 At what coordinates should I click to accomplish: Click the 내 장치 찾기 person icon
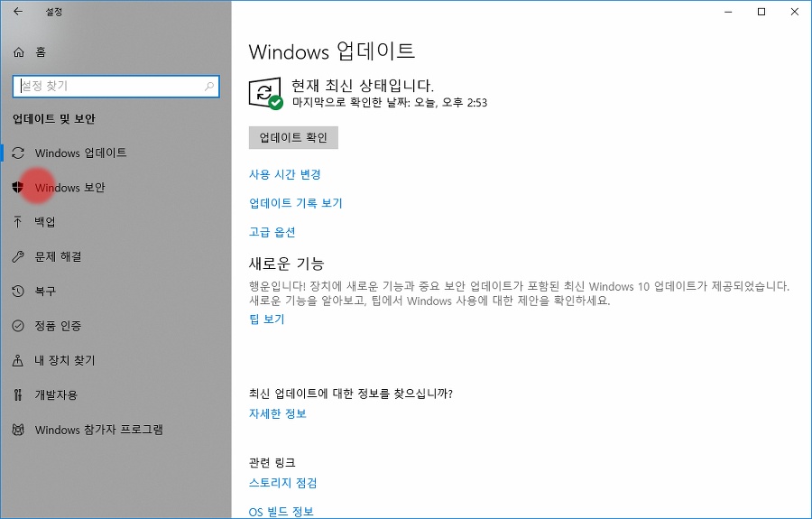18,360
